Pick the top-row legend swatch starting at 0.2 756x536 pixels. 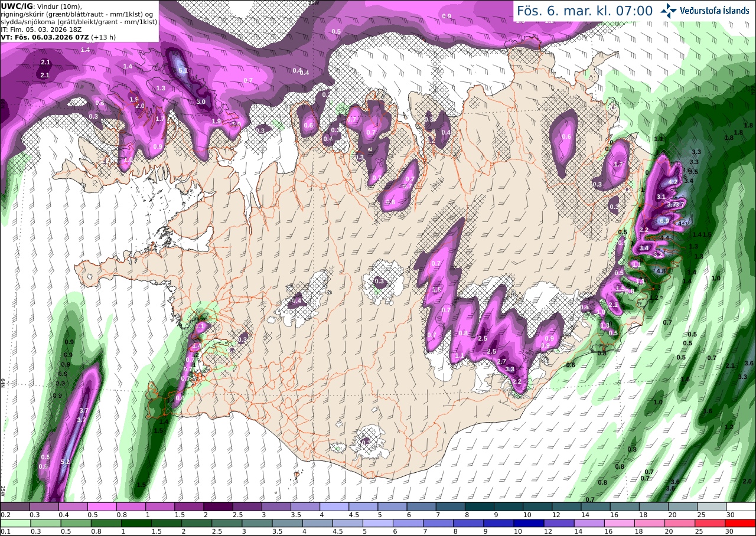(15, 506)
